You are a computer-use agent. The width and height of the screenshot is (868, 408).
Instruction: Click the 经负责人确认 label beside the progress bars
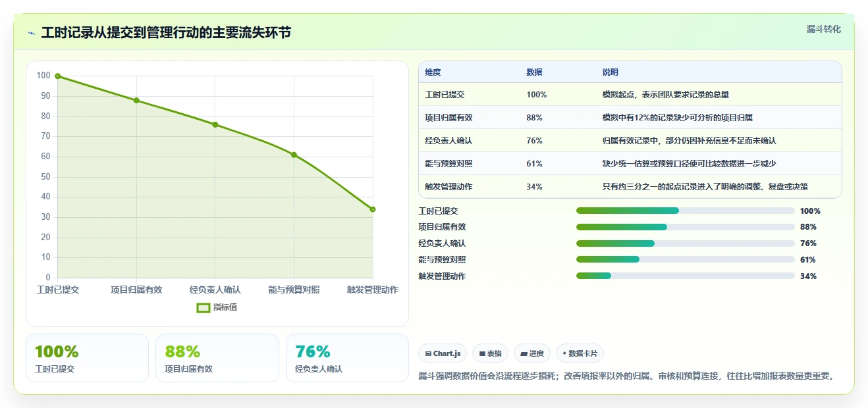(443, 243)
